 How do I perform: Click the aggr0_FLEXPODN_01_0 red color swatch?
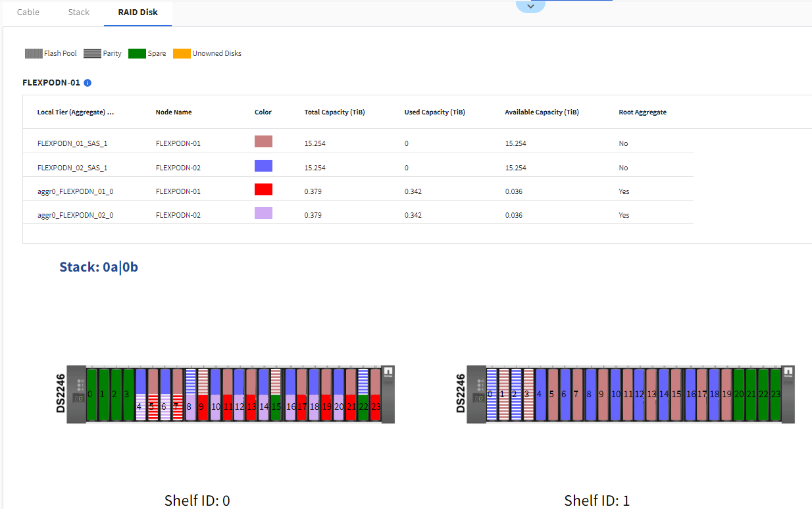point(263,190)
